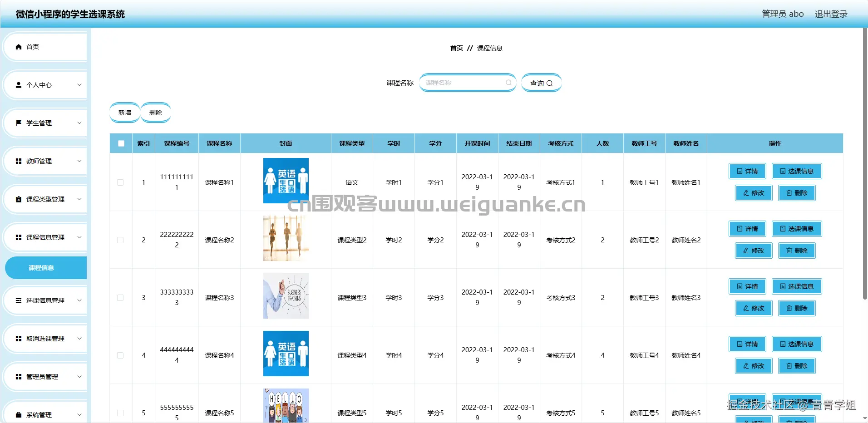Image resolution: width=868 pixels, height=423 pixels.
Task: Click the list icon for 选课信息管理
Action: point(19,300)
